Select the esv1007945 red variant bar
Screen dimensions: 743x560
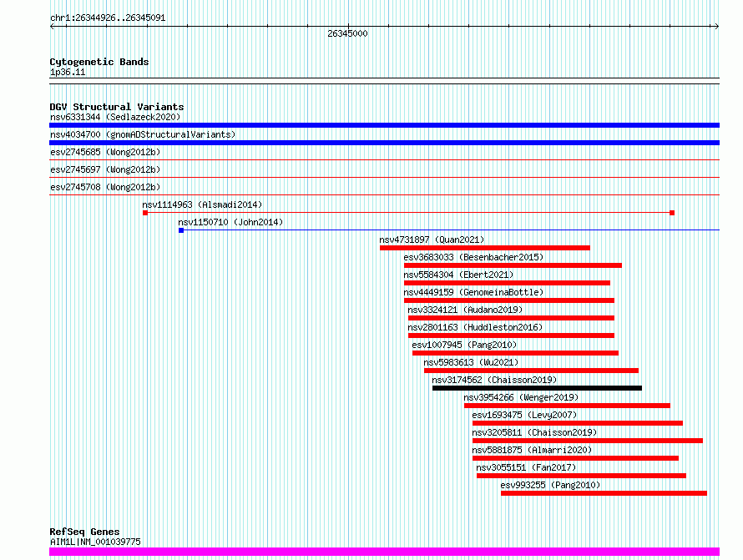(515, 353)
